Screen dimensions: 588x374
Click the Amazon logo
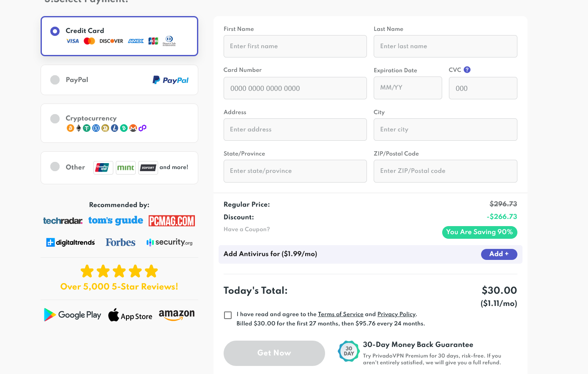177,315
